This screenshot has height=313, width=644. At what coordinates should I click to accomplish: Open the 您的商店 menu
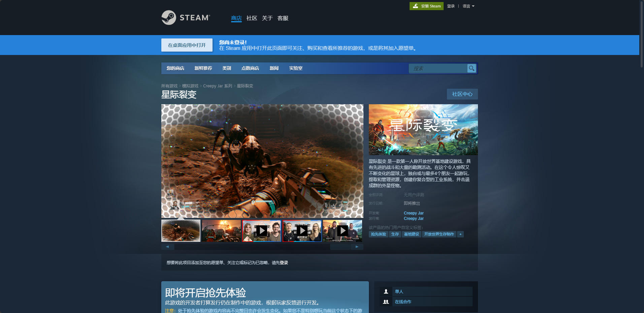coord(175,68)
